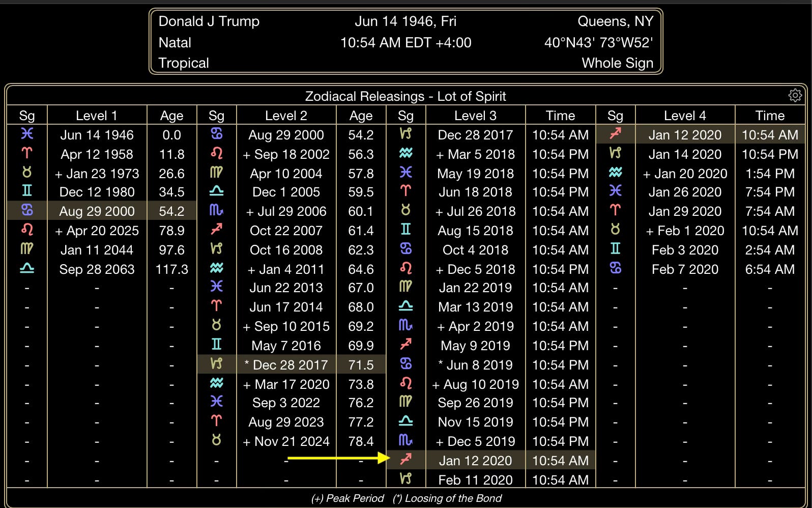Click the Level 4 column header
Viewport: 812px width, 508px height.
tap(685, 116)
